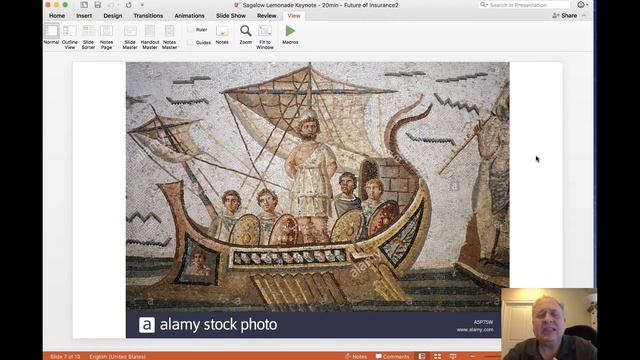640x360 pixels.
Task: Open the Slide Master
Action: (x=130, y=37)
